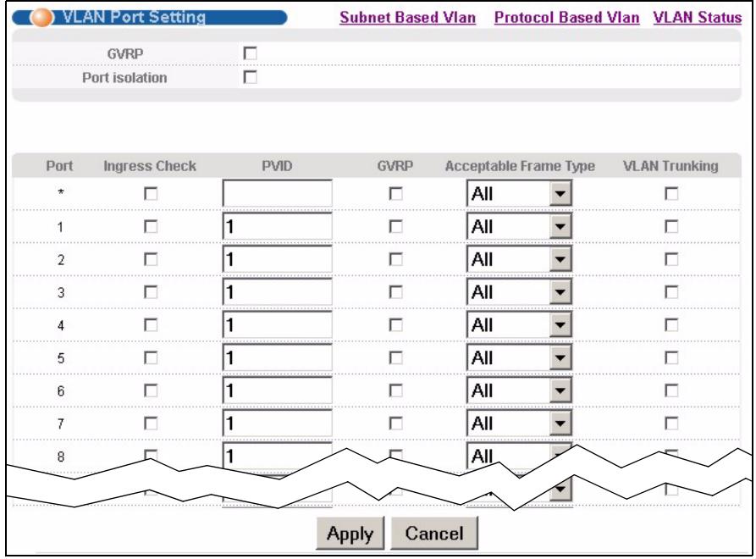
Task: Enable Ingress Check on port 6
Action: coord(151,390)
